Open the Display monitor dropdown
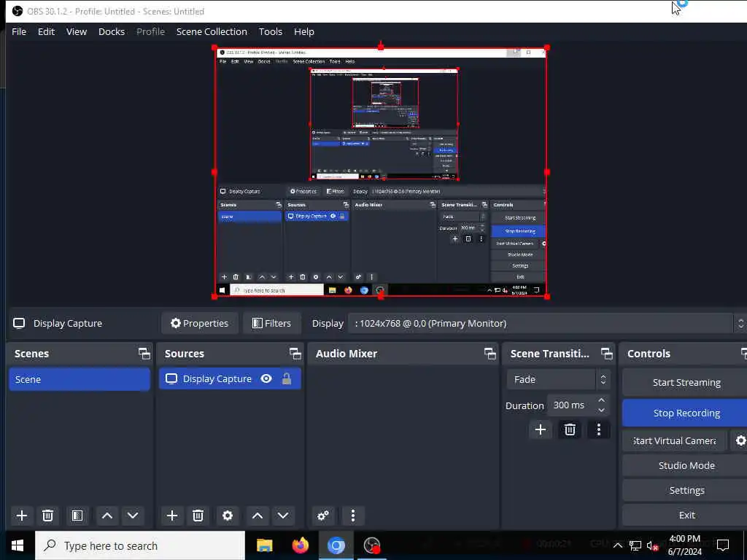Image resolution: width=747 pixels, height=560 pixels. (x=547, y=323)
